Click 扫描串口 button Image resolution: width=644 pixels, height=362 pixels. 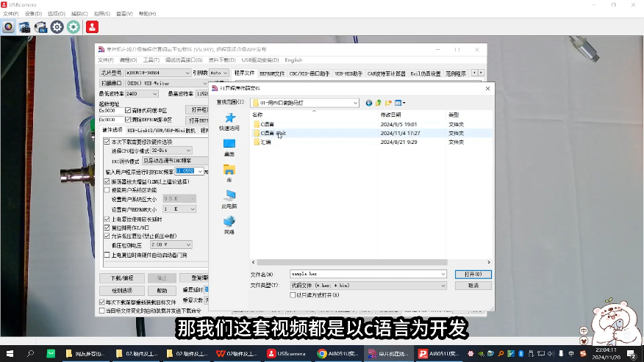tap(111, 83)
